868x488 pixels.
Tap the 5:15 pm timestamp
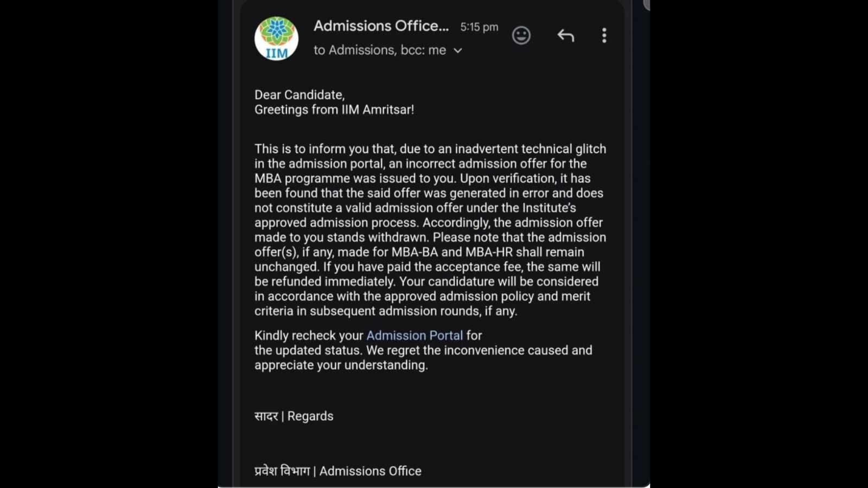[479, 27]
